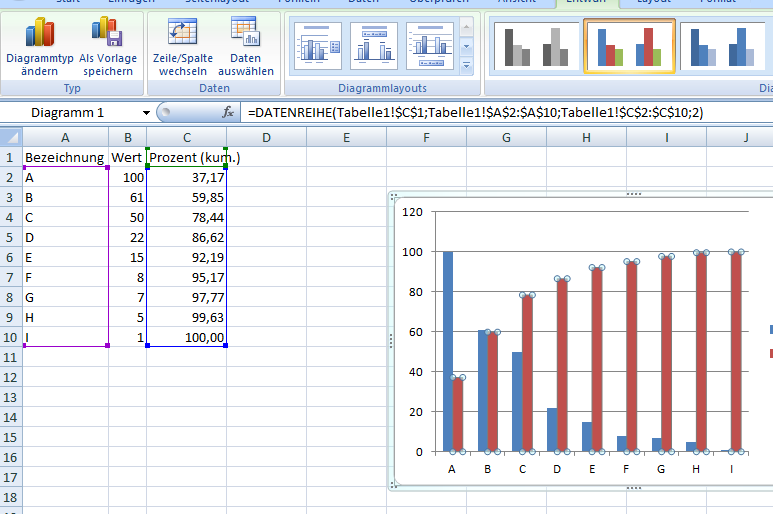Click the Wert cell containing 22
Screen dimensions: 773x514
pos(128,238)
